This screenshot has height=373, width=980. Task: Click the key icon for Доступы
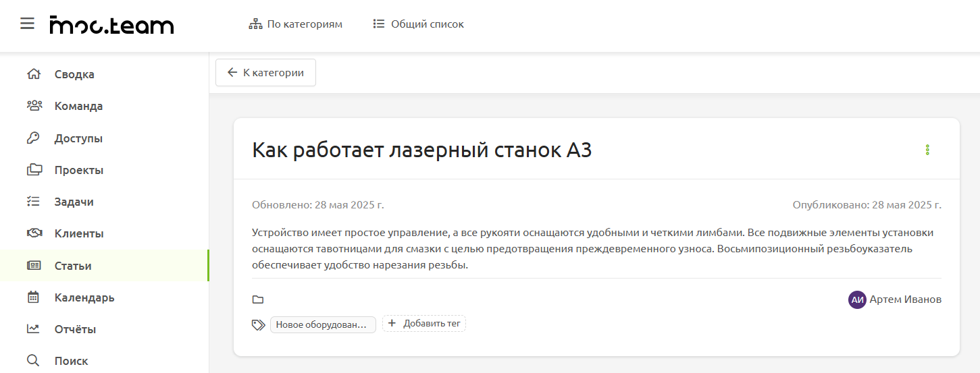pyautogui.click(x=34, y=138)
